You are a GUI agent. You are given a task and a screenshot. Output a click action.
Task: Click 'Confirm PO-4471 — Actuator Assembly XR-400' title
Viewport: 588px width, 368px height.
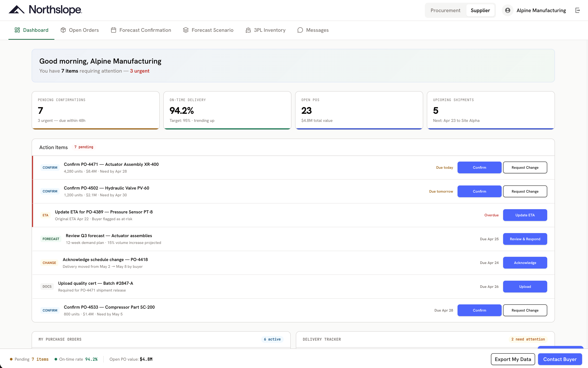[111, 164]
